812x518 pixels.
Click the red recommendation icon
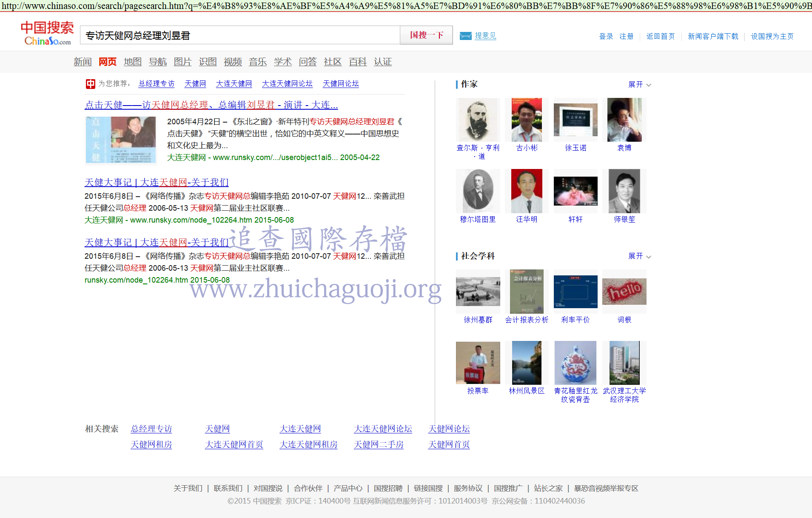point(90,84)
